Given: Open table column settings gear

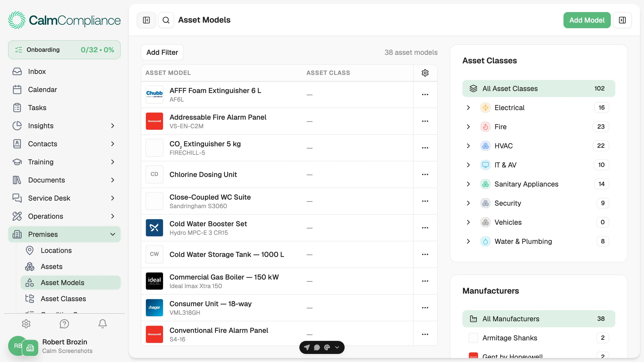Looking at the screenshot, I should (x=425, y=73).
